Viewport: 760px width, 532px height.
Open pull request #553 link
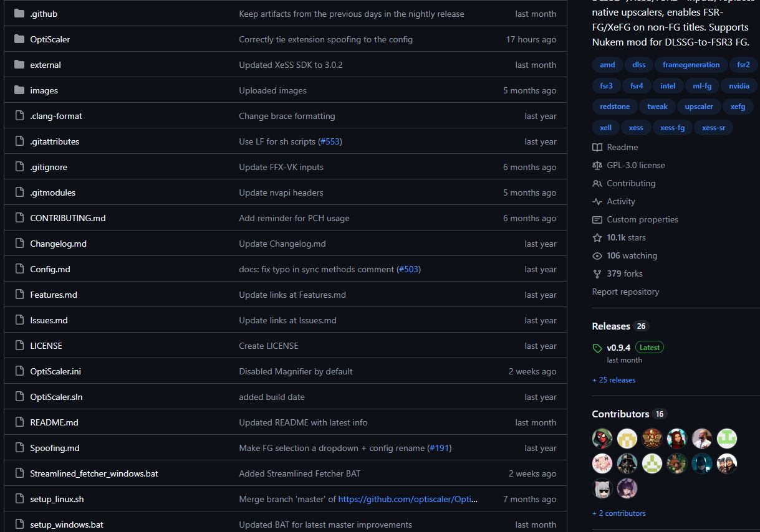tap(330, 141)
